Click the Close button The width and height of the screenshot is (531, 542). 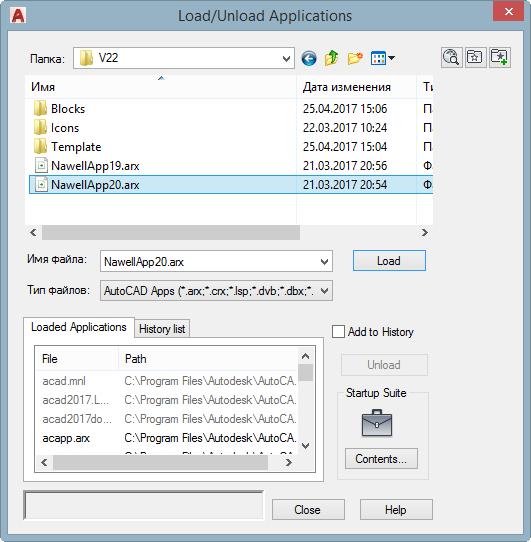pyautogui.click(x=308, y=510)
